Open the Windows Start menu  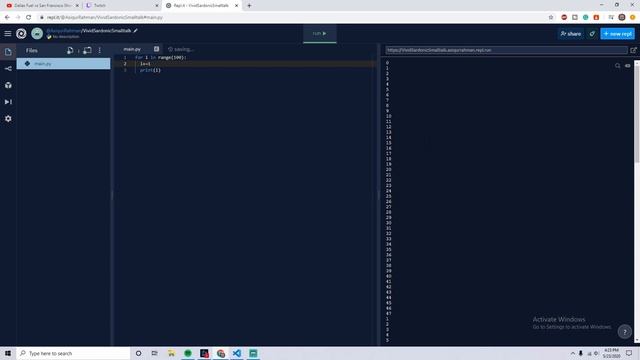coord(8,353)
